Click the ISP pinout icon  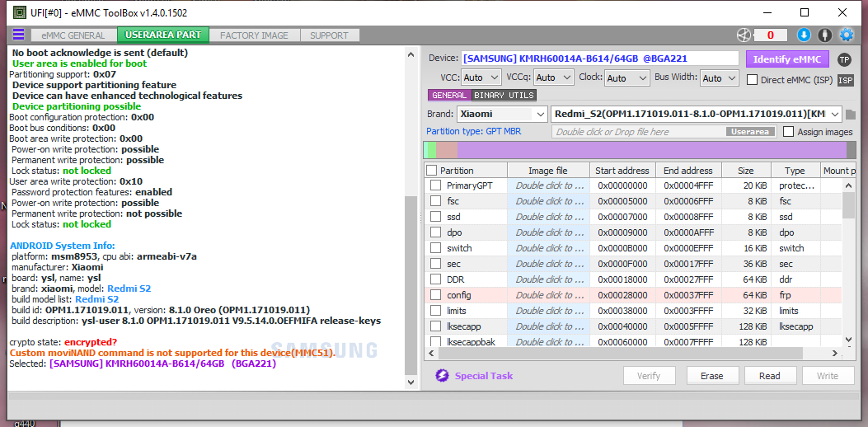point(845,80)
